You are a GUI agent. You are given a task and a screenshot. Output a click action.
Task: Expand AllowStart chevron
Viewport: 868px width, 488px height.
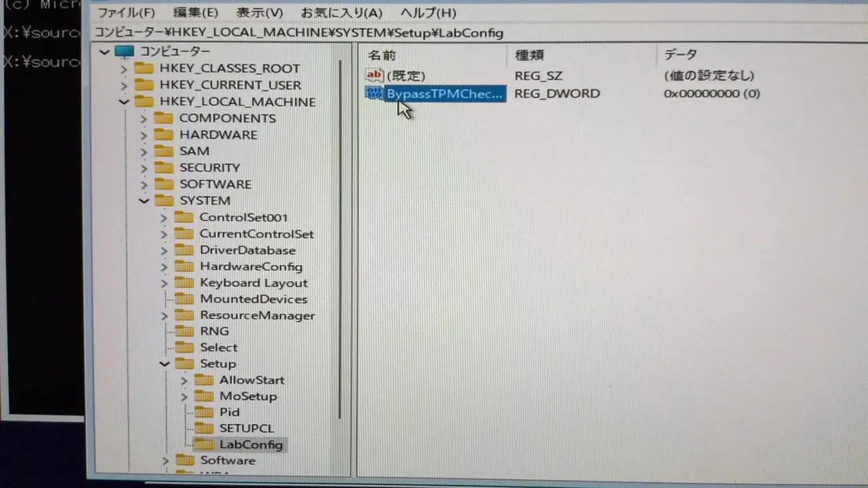click(184, 380)
